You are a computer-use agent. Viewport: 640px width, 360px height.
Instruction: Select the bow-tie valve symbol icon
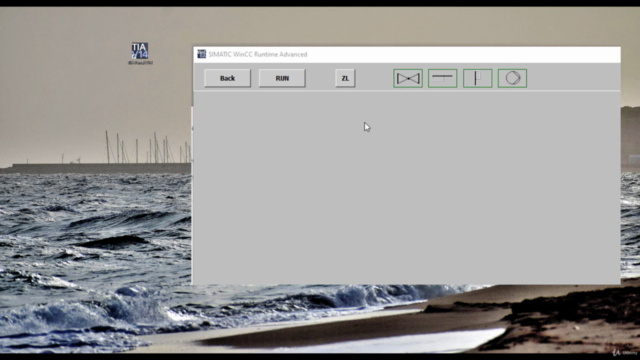click(408, 78)
